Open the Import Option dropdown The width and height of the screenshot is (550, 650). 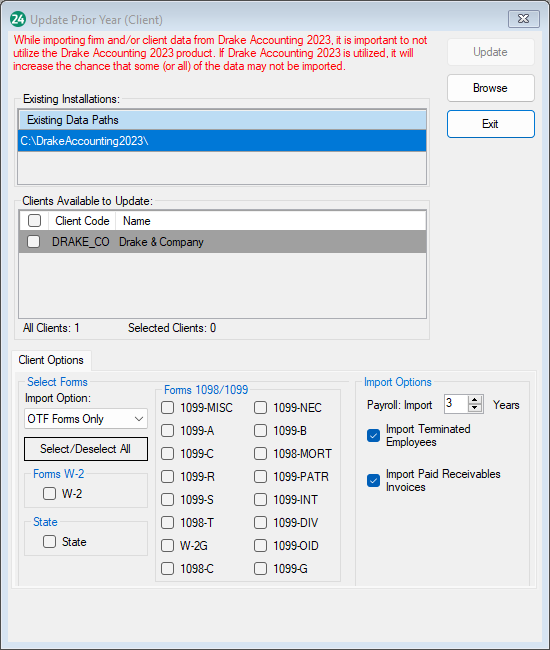click(86, 419)
